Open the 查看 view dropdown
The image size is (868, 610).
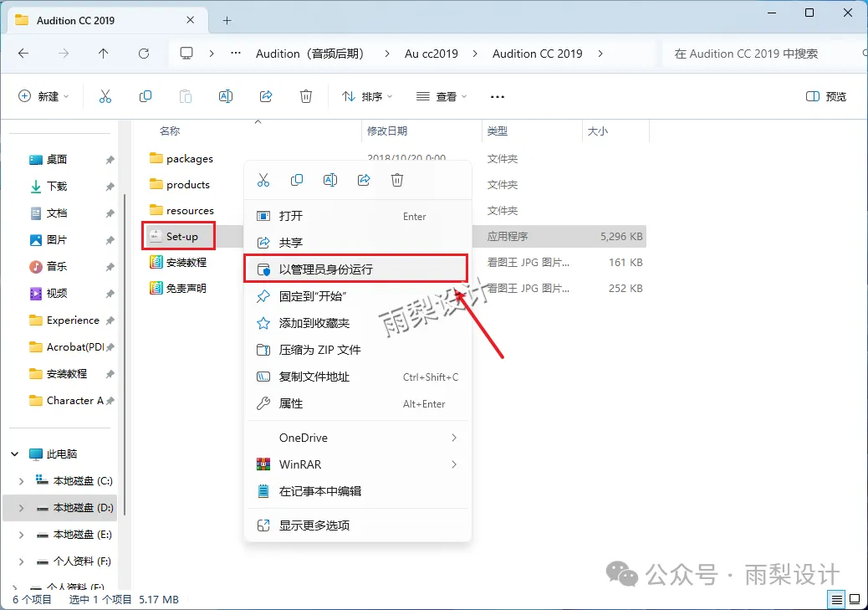coord(442,96)
